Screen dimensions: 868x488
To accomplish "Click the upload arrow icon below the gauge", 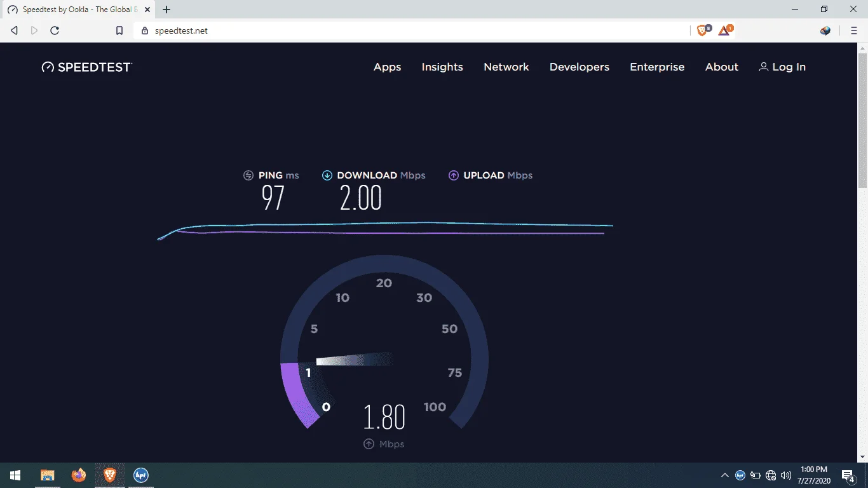I will click(369, 444).
